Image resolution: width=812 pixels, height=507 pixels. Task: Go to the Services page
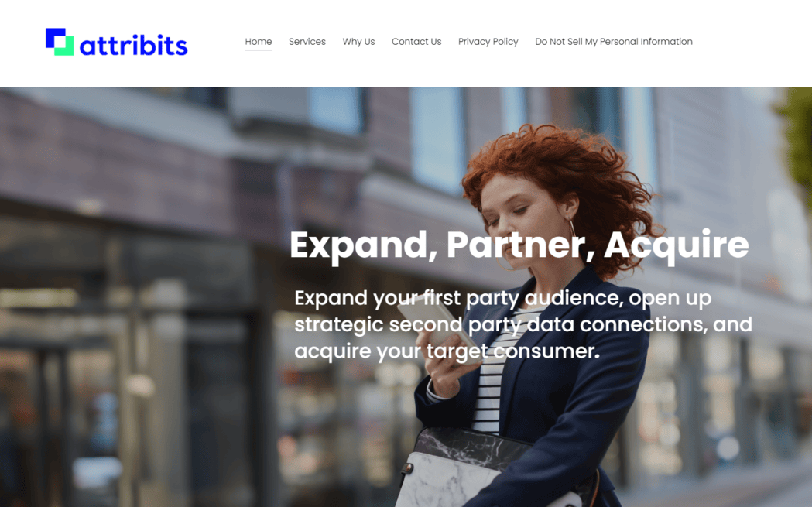point(307,42)
